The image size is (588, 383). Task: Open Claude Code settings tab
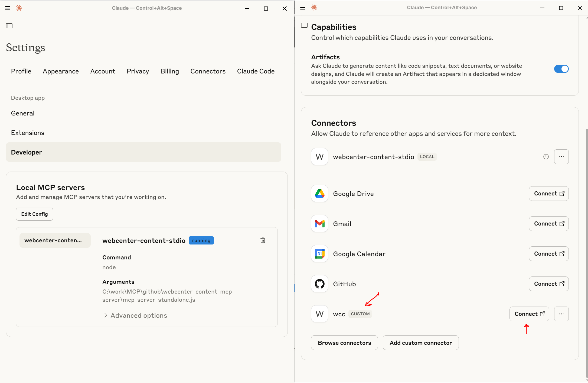(x=256, y=71)
